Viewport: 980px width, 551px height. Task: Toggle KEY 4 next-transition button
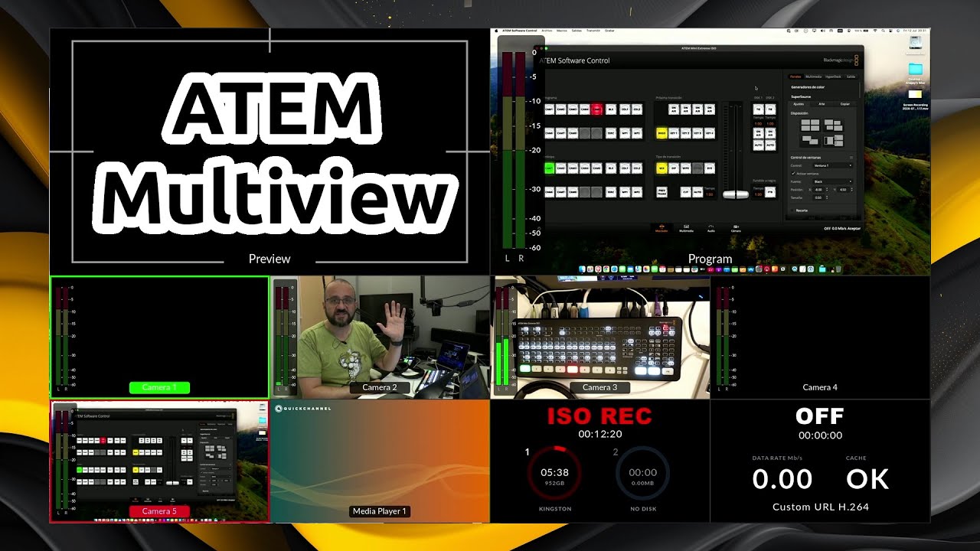710,133
